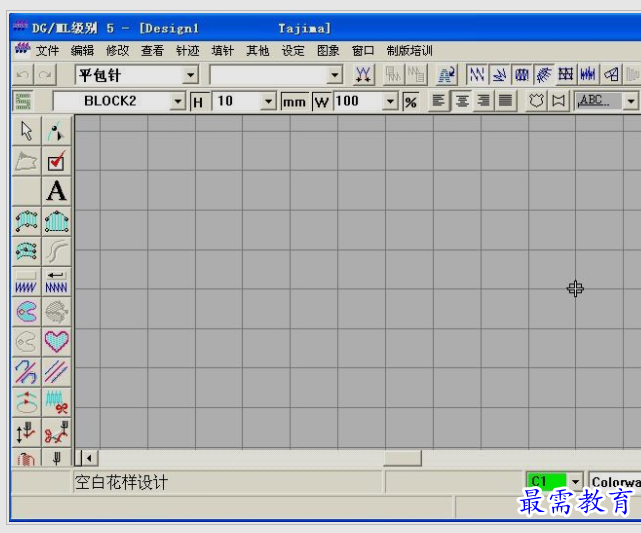Open the 填针 menu

click(x=223, y=51)
